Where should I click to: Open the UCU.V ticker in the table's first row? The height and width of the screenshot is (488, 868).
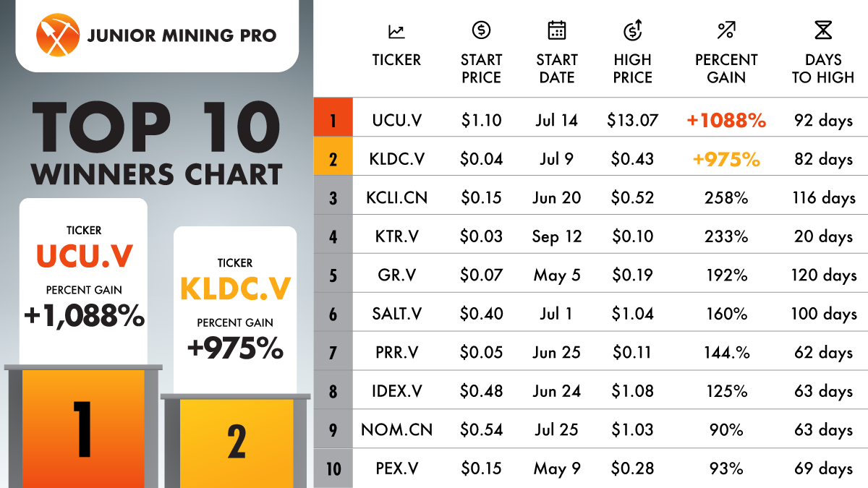(396, 120)
